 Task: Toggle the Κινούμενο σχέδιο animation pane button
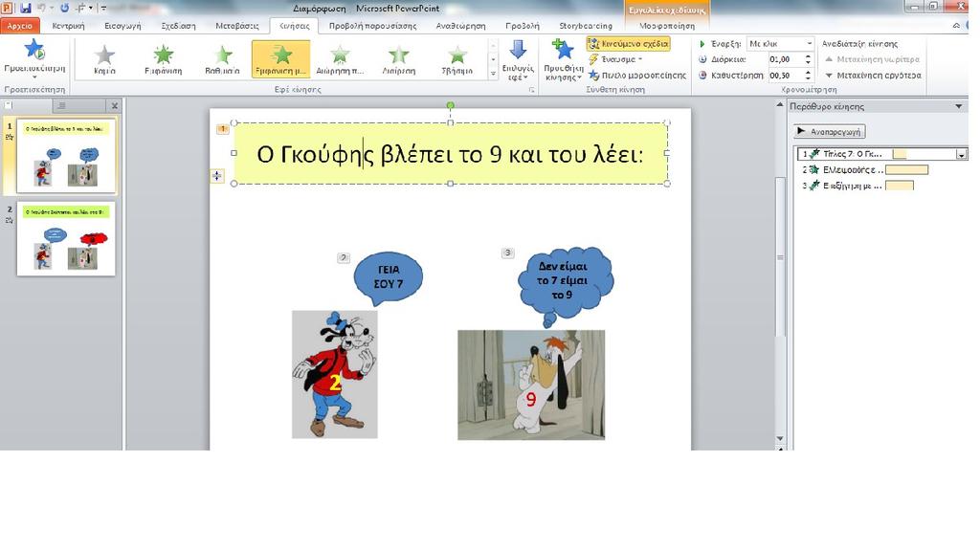tap(628, 44)
